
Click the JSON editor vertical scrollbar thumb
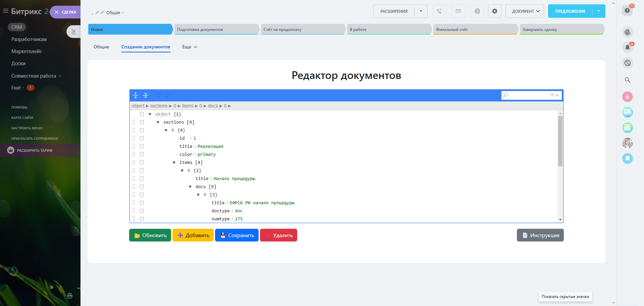(x=560, y=141)
